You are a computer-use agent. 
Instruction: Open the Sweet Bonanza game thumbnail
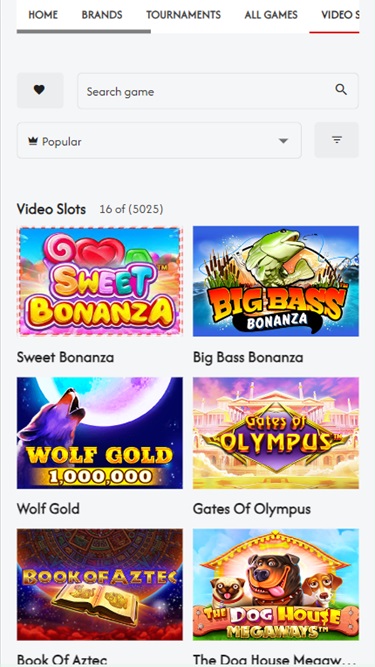click(x=100, y=281)
